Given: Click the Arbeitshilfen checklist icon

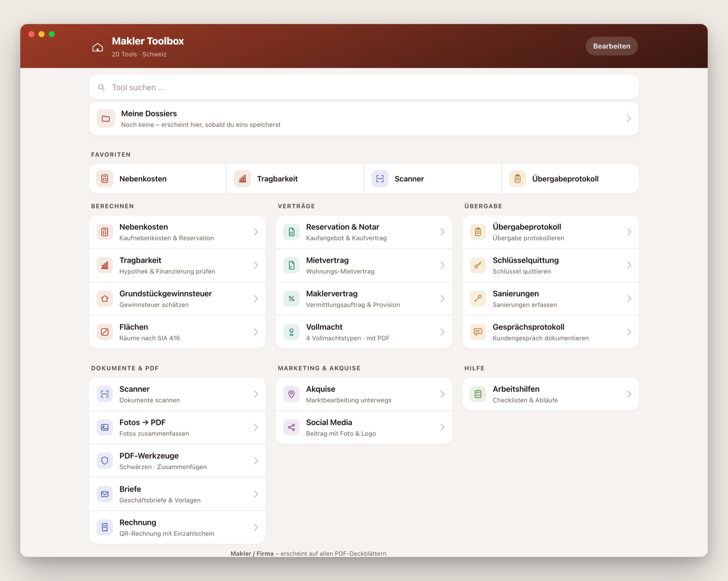Looking at the screenshot, I should pos(478,394).
